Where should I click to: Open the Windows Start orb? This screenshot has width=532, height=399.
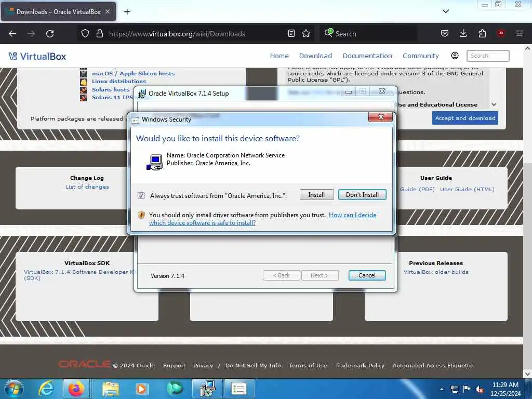pos(14,389)
